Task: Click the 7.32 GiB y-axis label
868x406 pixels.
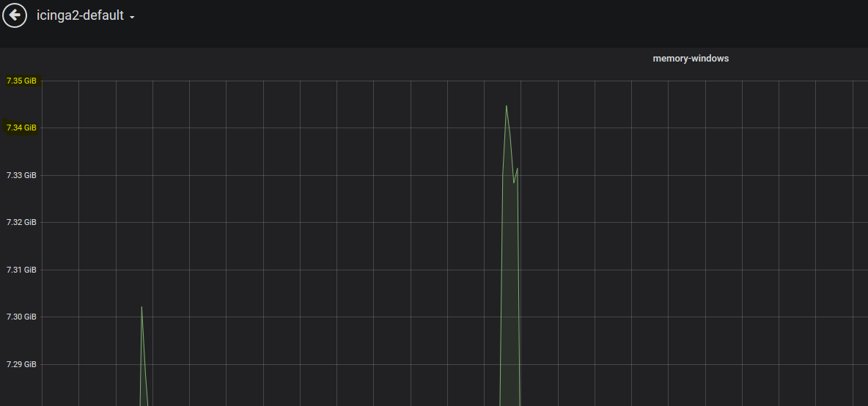Action: (21, 222)
